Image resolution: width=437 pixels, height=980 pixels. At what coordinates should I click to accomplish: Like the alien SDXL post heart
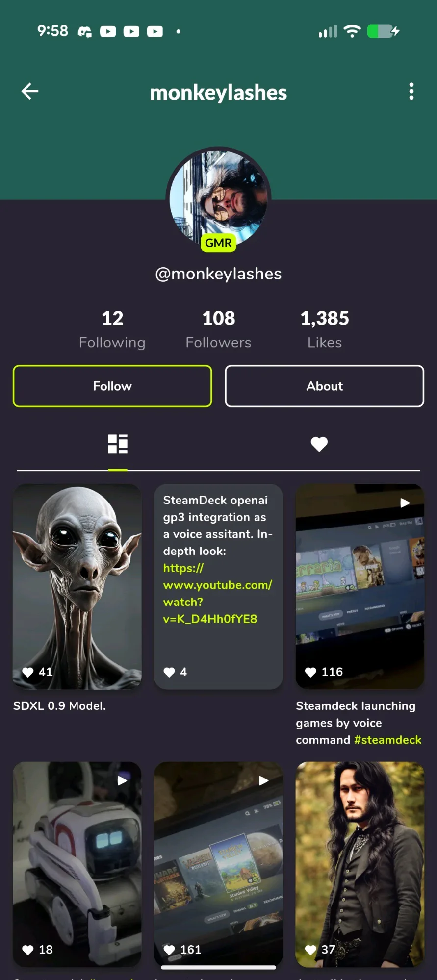click(x=28, y=672)
